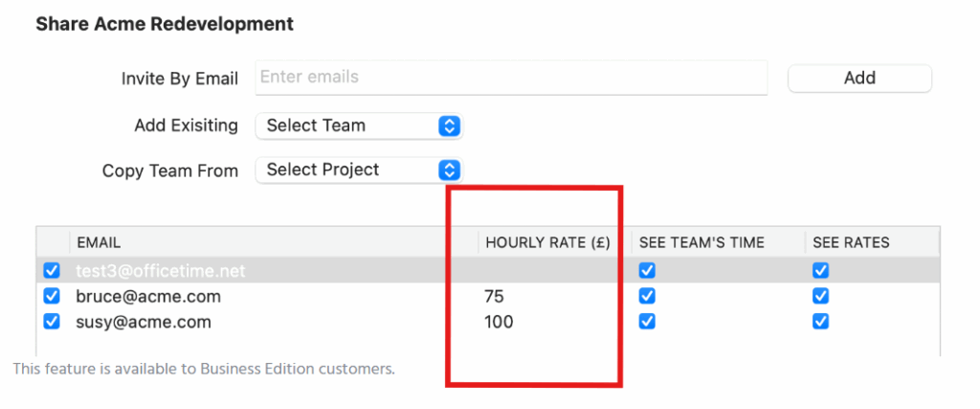Open the Select Project dropdown
This screenshot has width=980, height=409.
coord(359,170)
